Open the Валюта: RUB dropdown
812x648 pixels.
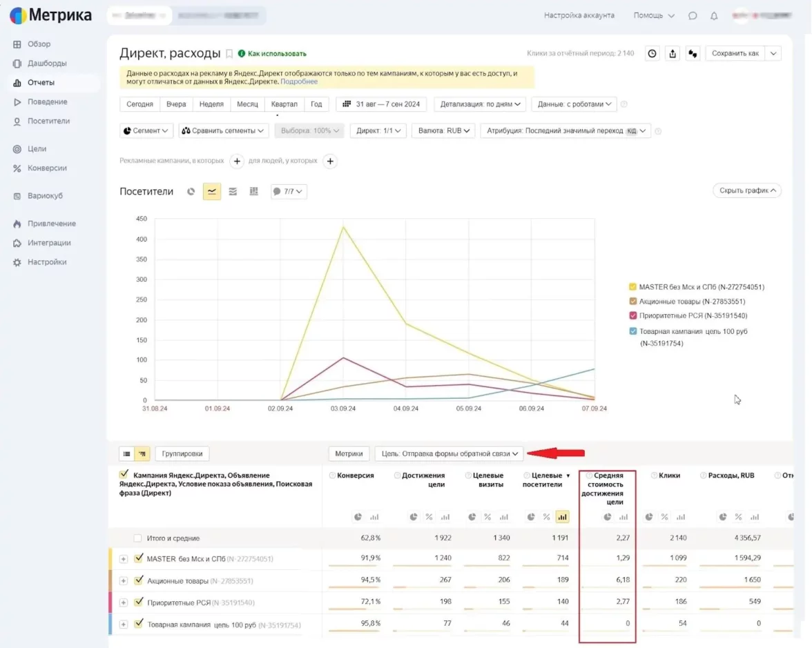click(443, 130)
